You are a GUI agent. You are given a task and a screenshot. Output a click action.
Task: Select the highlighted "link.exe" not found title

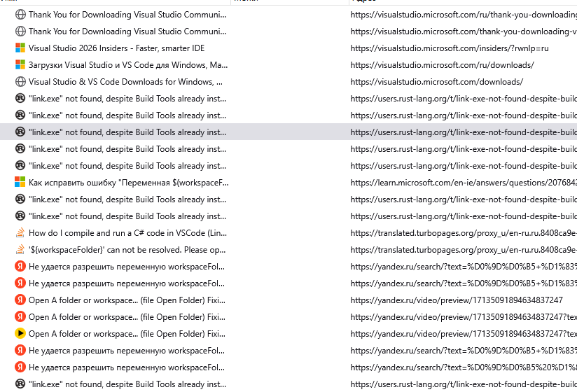pyautogui.click(x=127, y=132)
